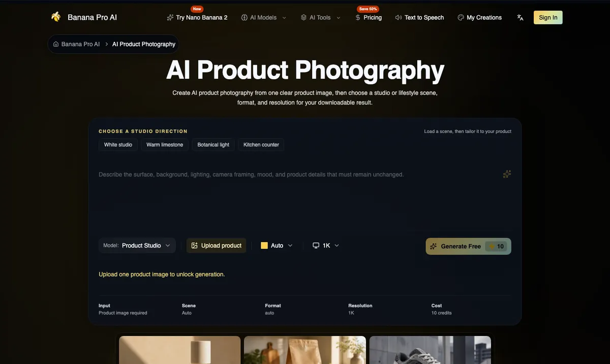Image resolution: width=610 pixels, height=364 pixels.
Task: Click the sparkle prompt enhance icon
Action: 507,174
